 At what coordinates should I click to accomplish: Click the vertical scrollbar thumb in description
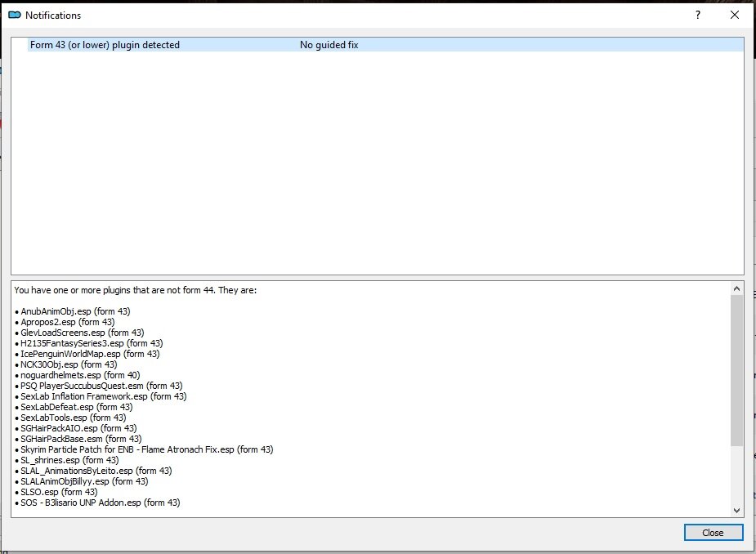[x=736, y=370]
